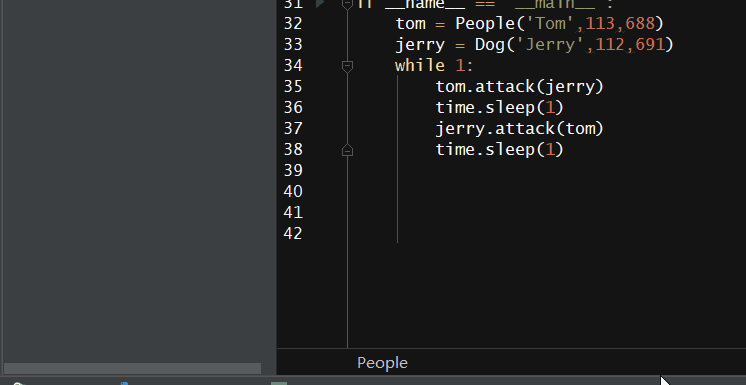Click the 'Tom' string literal
Image resolution: width=746 pixels, height=385 pixels.
(x=550, y=23)
